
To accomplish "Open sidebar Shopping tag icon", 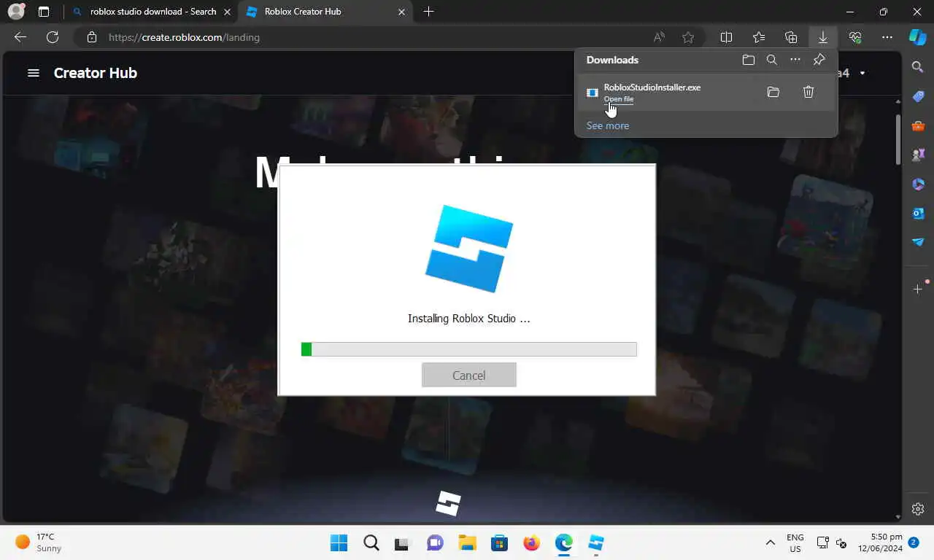I will 918,96.
